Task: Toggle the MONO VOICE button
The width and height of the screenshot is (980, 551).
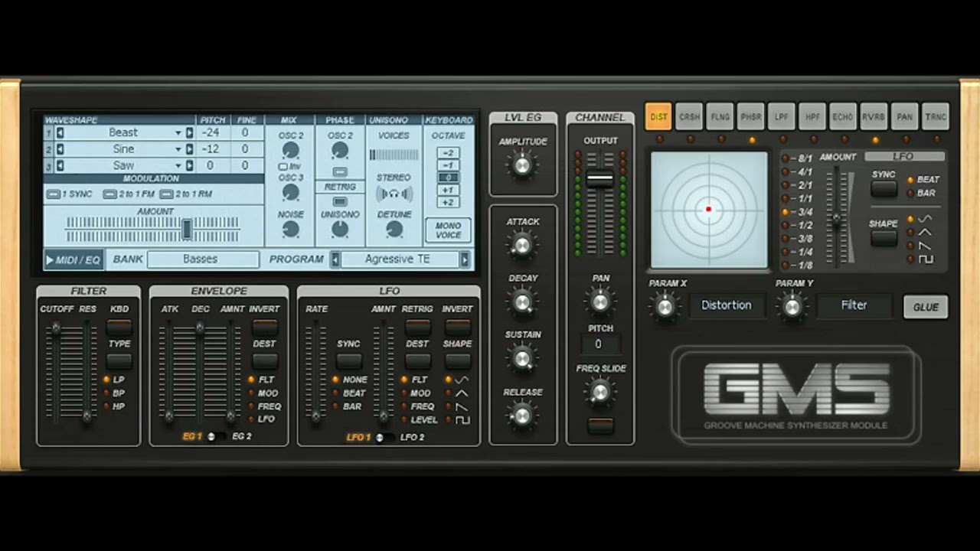Action: coord(448,230)
